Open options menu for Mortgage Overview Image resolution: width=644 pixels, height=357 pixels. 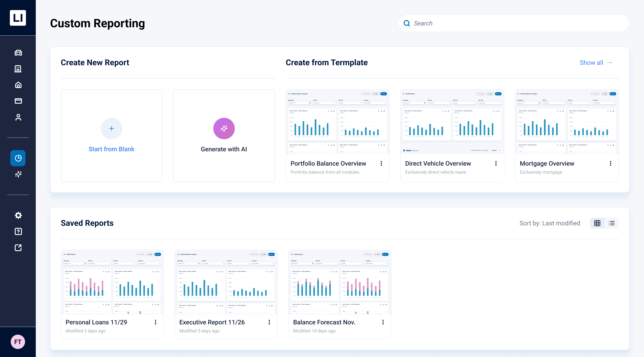click(x=610, y=163)
